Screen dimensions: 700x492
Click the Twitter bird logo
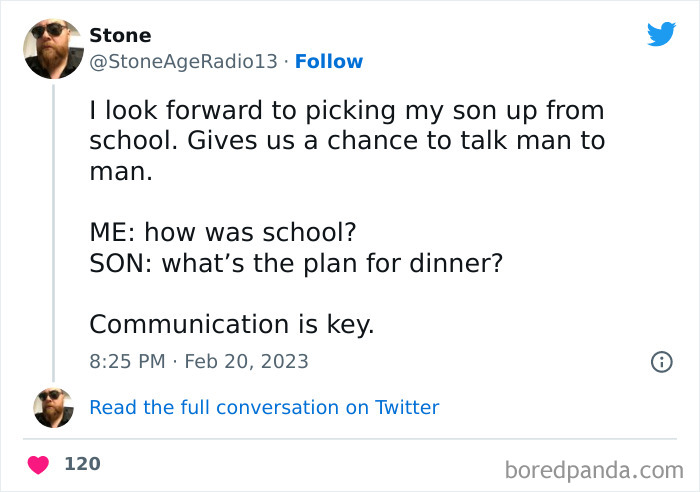661,34
